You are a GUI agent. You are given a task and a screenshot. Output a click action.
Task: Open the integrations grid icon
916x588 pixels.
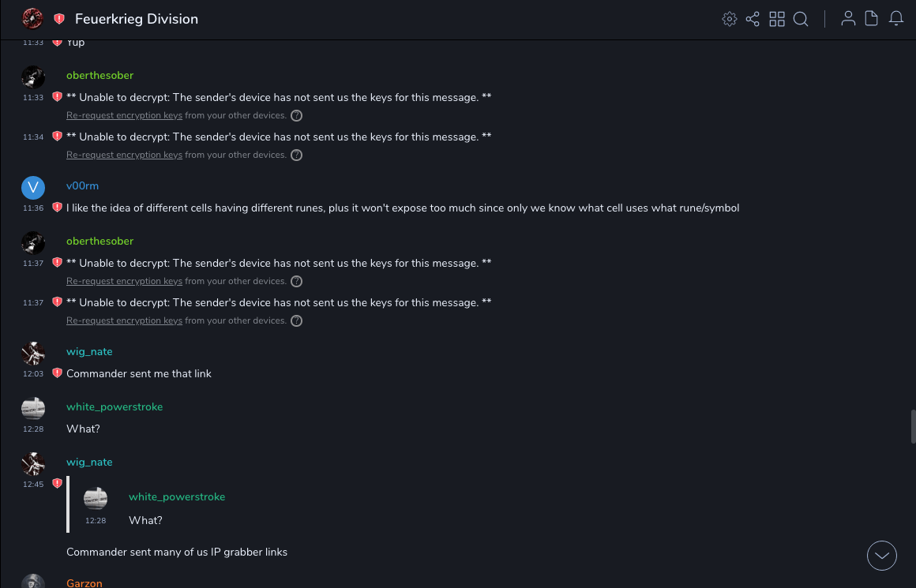[777, 19]
